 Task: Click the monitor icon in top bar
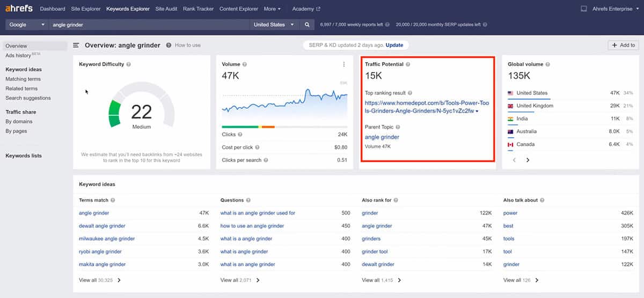coord(584,9)
